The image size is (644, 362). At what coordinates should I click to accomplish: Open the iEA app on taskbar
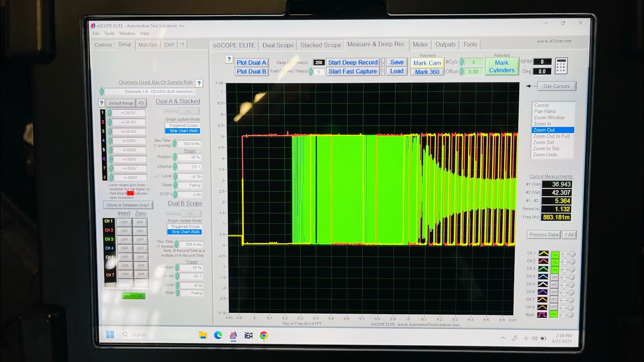click(249, 335)
